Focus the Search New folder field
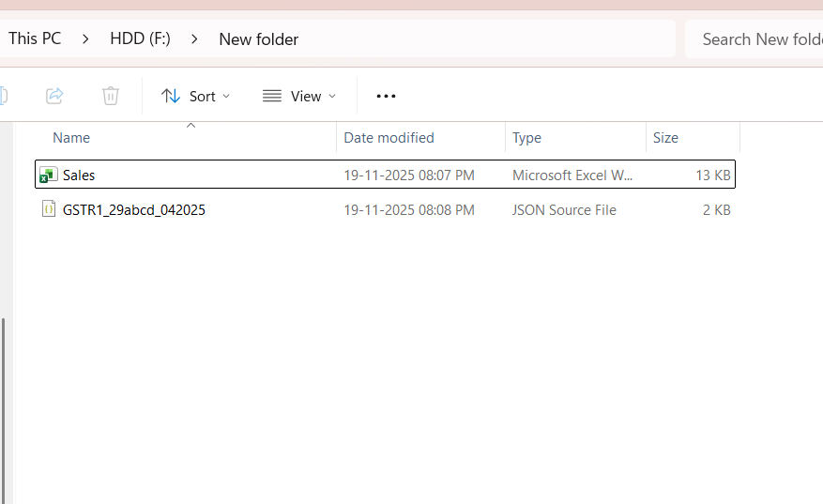Viewport: 823px width, 504px height. pos(754,38)
